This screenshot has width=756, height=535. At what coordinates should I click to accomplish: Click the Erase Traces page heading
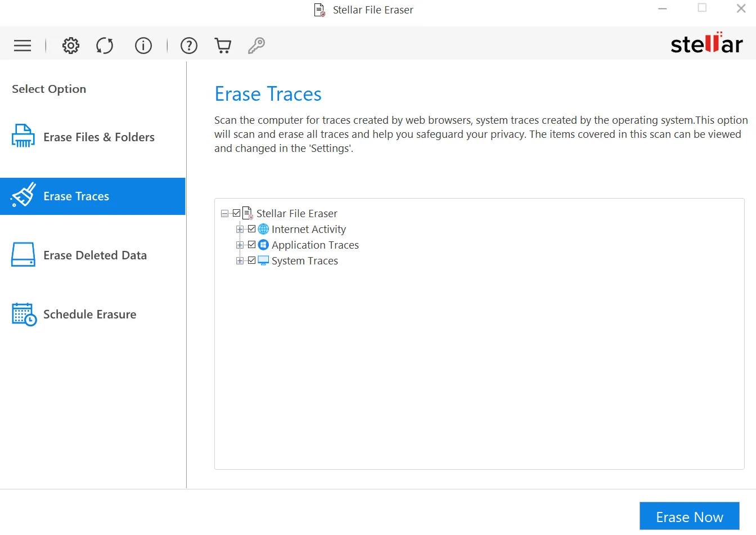(268, 94)
